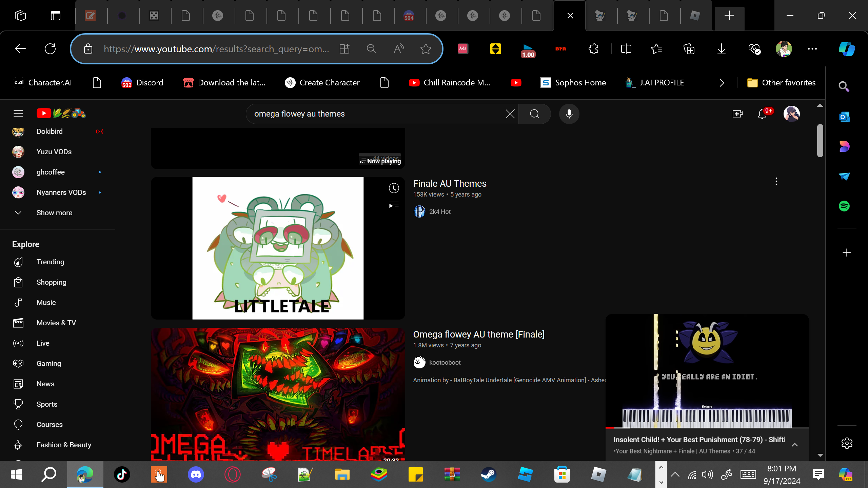Open Omega flowey AU theme [Finale] video
868x488 pixels.
[478, 334]
